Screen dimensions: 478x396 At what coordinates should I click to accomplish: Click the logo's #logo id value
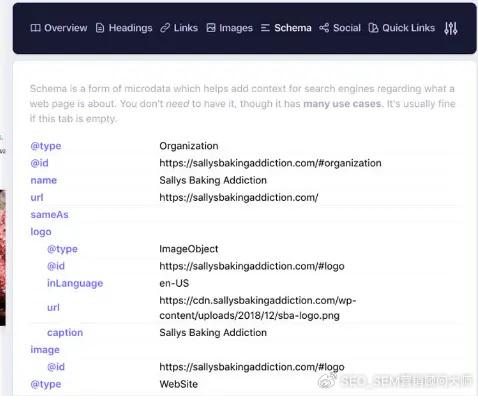(x=252, y=266)
